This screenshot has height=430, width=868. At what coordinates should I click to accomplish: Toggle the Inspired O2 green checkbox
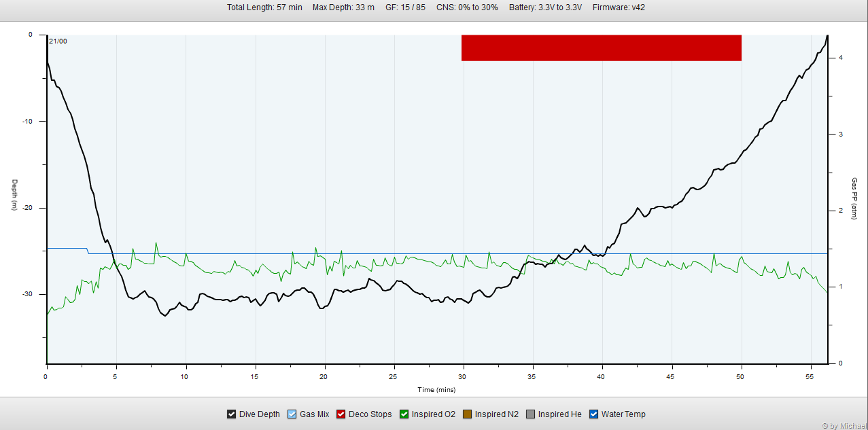point(404,414)
